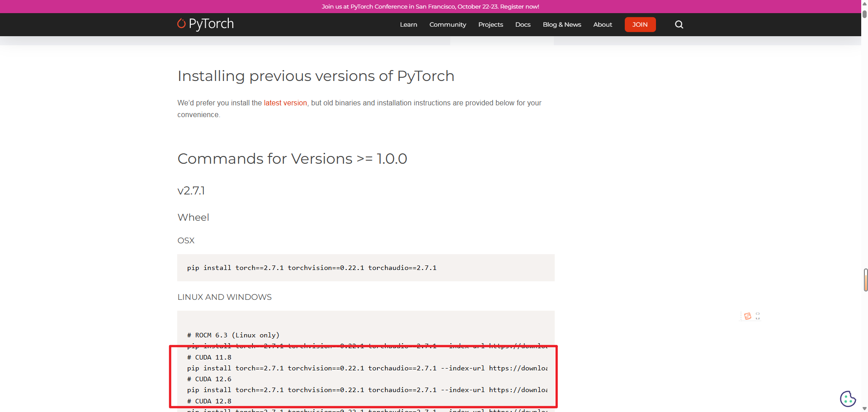Open the Learn menu
The width and height of the screenshot is (868, 412).
coord(408,24)
